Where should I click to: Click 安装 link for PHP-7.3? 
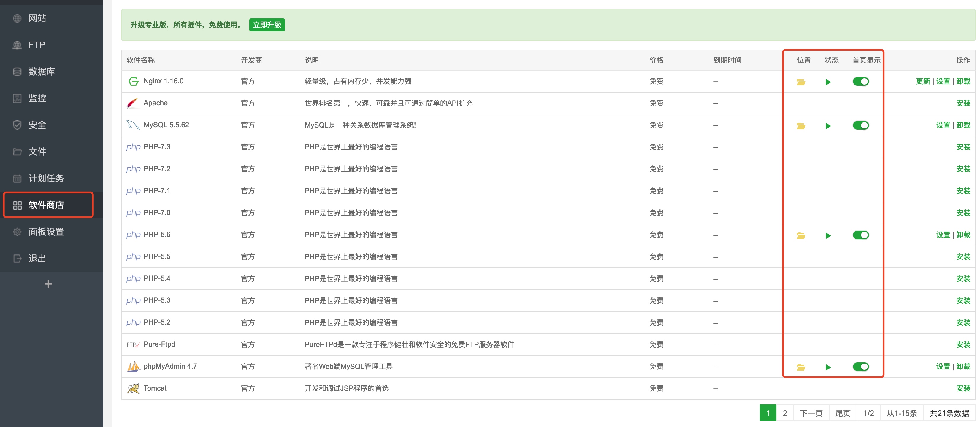963,147
